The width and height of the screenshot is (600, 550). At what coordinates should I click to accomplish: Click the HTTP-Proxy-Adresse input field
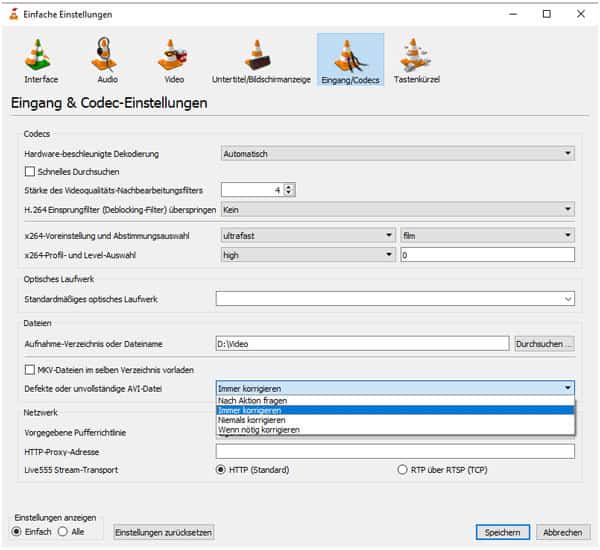[395, 452]
